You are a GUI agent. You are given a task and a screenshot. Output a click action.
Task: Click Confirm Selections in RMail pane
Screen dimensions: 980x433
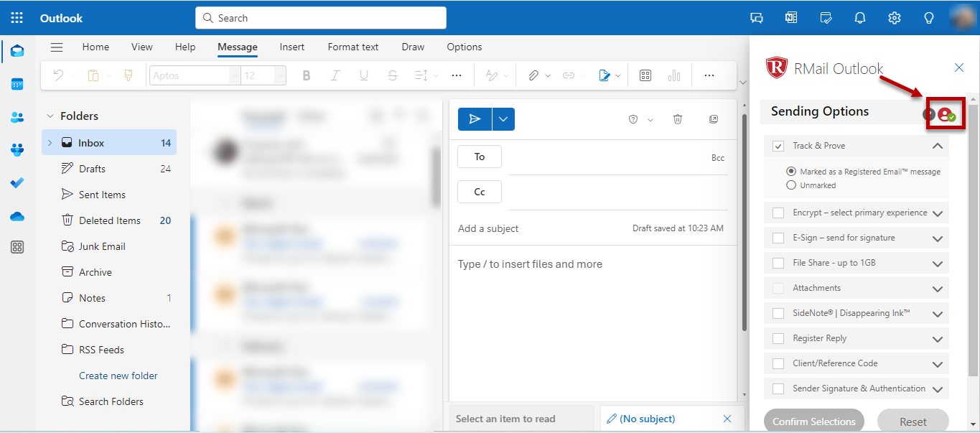pos(814,421)
